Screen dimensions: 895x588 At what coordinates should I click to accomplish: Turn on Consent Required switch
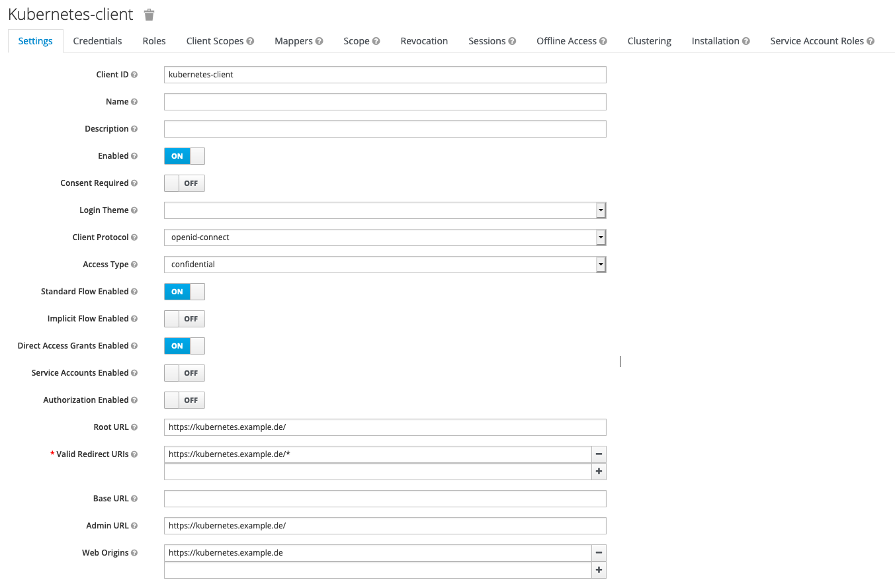tap(185, 183)
